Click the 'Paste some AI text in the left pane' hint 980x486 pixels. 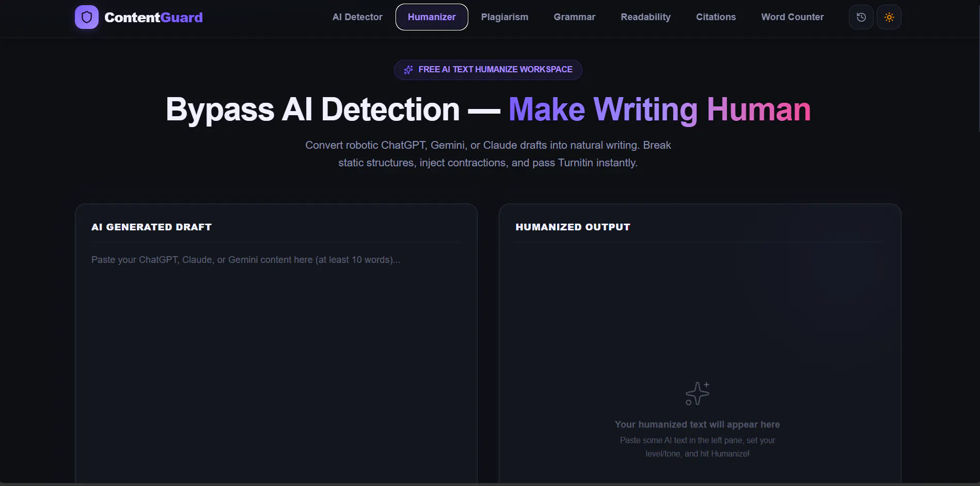(697, 440)
